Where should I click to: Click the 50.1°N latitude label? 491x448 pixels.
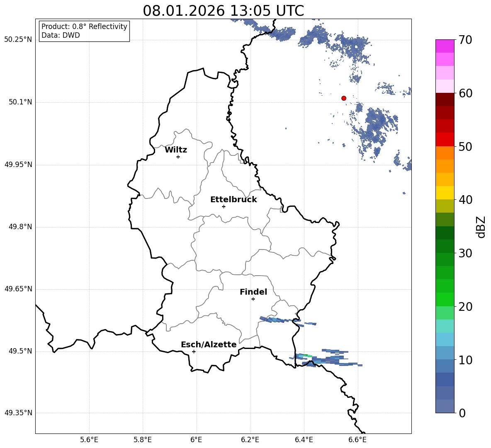click(20, 102)
